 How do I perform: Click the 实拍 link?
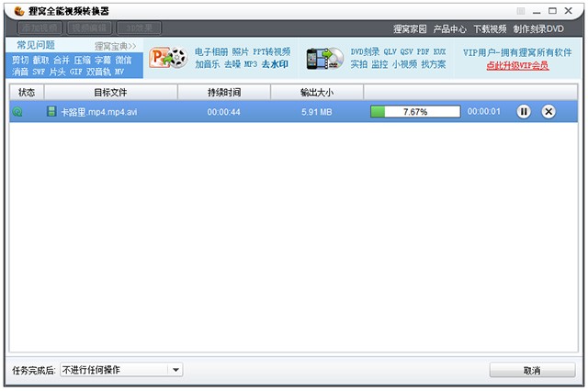pos(359,64)
